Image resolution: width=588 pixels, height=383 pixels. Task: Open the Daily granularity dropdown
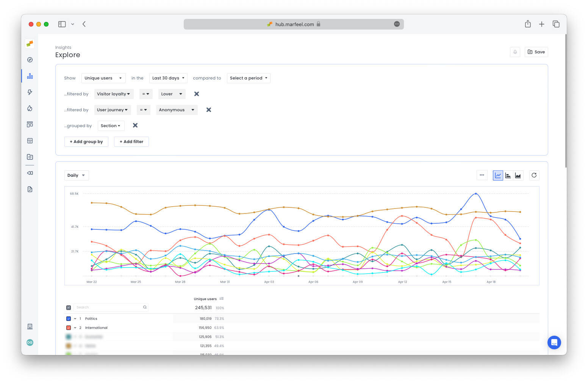click(x=76, y=175)
